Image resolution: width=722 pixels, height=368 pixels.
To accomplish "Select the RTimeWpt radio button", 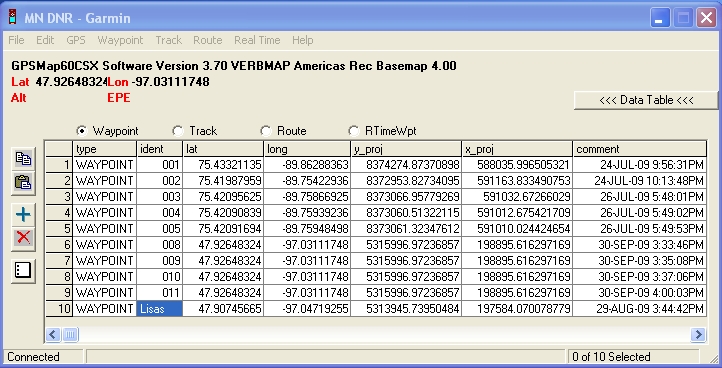I will [x=353, y=131].
